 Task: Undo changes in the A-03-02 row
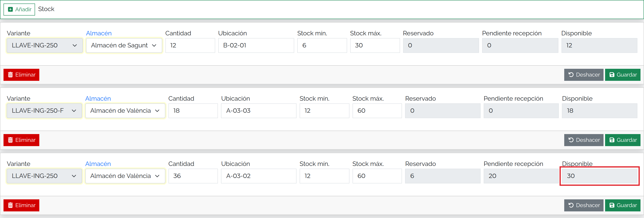pos(583,205)
